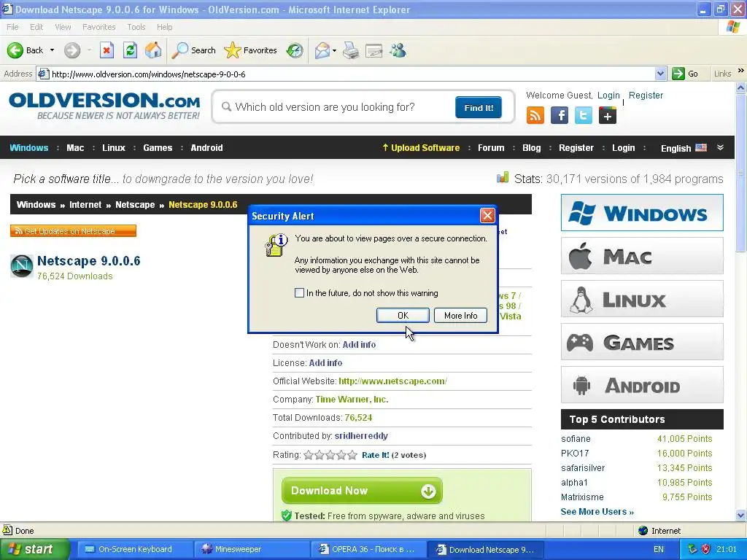Click the Windows Start button

[34, 549]
